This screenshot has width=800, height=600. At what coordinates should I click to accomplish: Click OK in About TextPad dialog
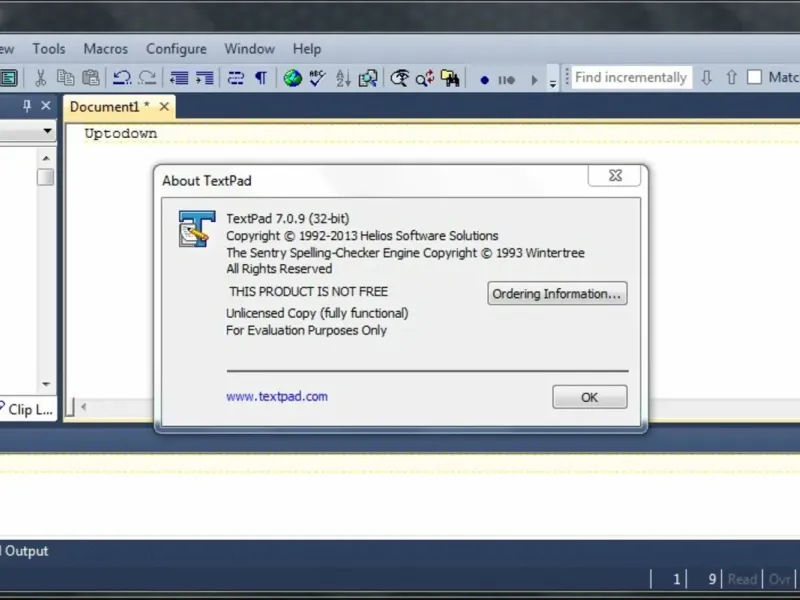(x=590, y=397)
